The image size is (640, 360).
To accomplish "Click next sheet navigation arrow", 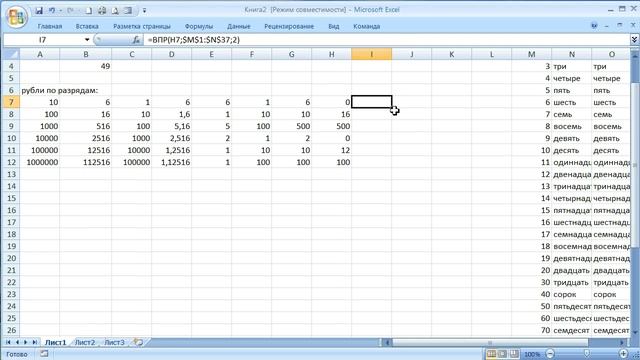I will [x=26, y=342].
